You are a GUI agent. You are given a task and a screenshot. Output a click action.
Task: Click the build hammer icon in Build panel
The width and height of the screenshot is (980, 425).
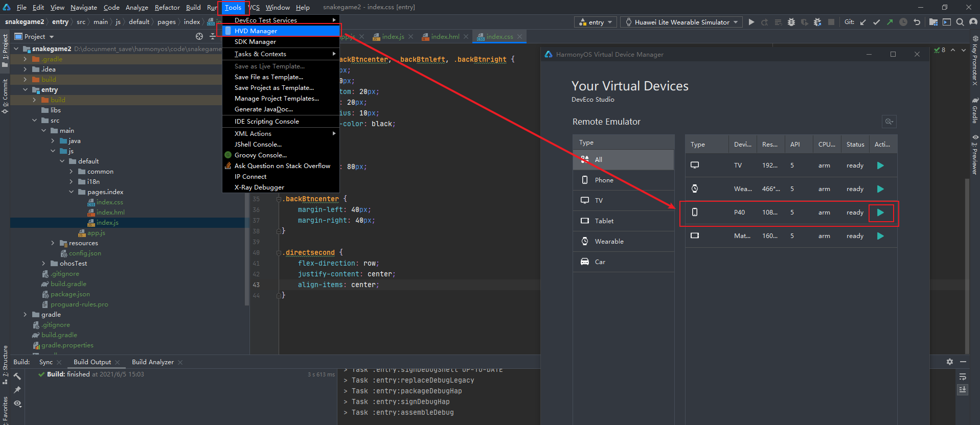point(17,376)
